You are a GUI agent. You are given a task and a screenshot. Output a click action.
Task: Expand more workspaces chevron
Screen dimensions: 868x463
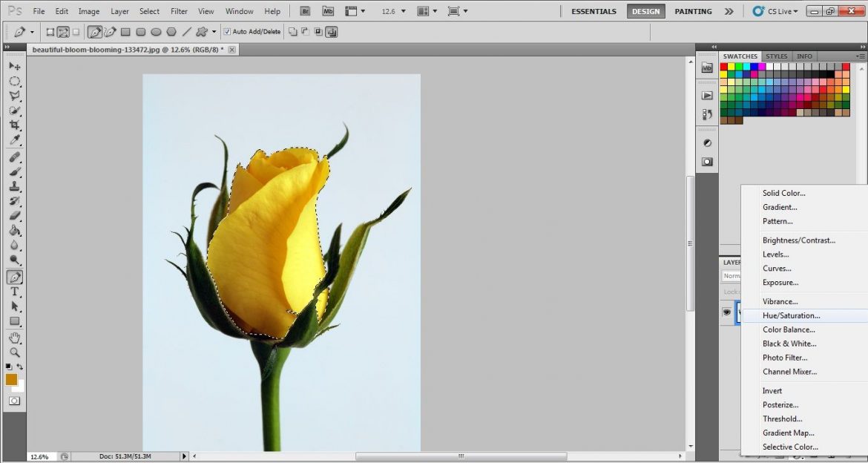729,11
